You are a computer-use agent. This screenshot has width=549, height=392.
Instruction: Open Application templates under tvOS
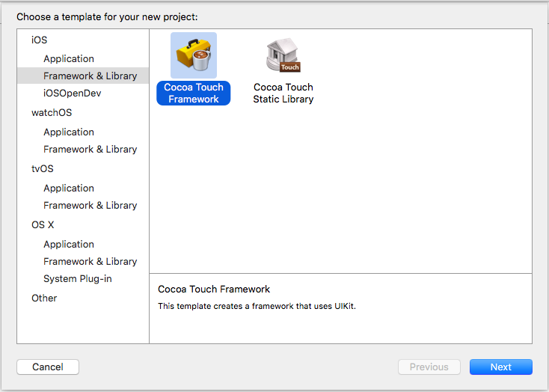tap(69, 188)
